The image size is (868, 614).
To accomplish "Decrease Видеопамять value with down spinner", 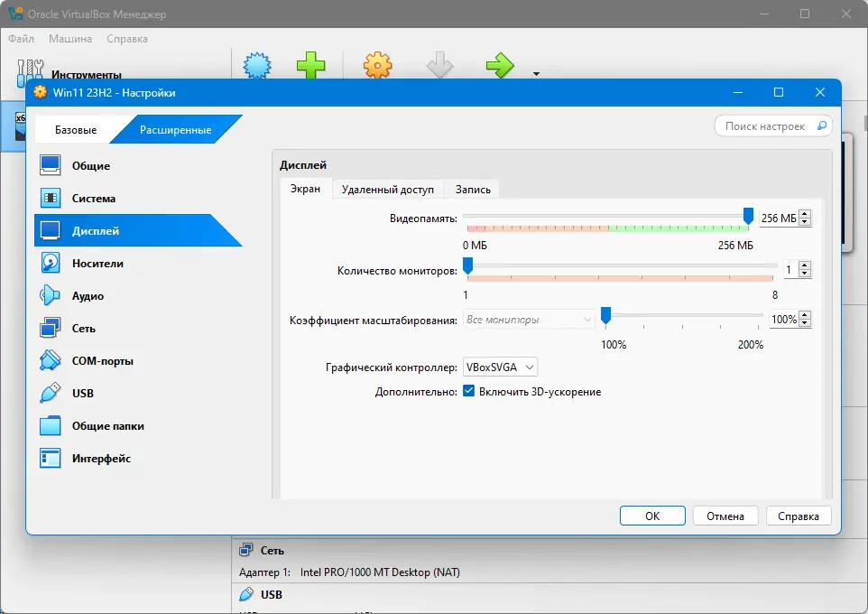I will click(x=806, y=221).
